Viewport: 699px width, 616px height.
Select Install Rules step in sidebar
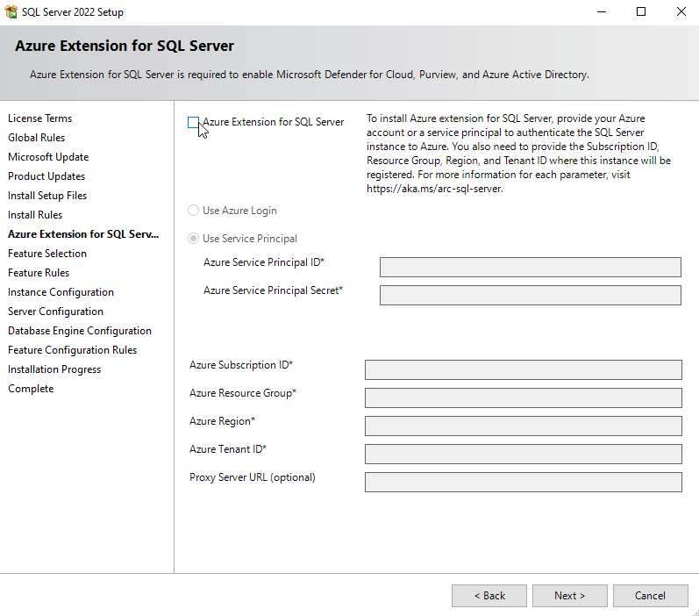35,215
